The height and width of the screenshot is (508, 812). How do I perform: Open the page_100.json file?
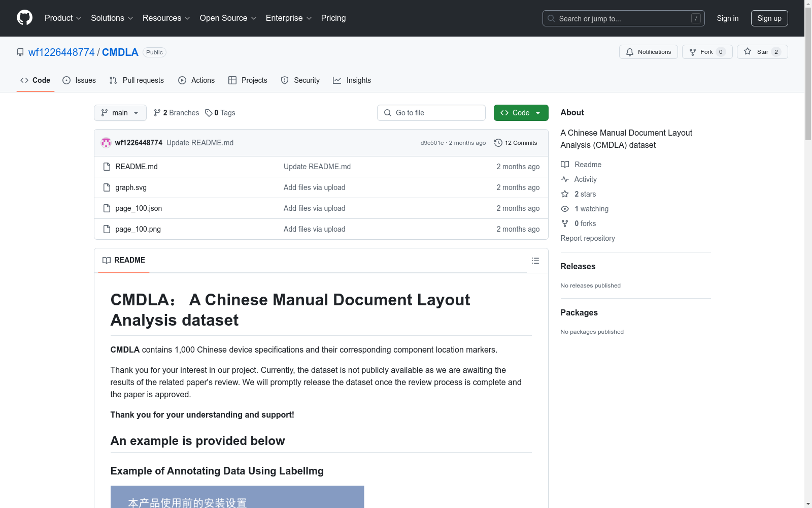click(x=139, y=208)
